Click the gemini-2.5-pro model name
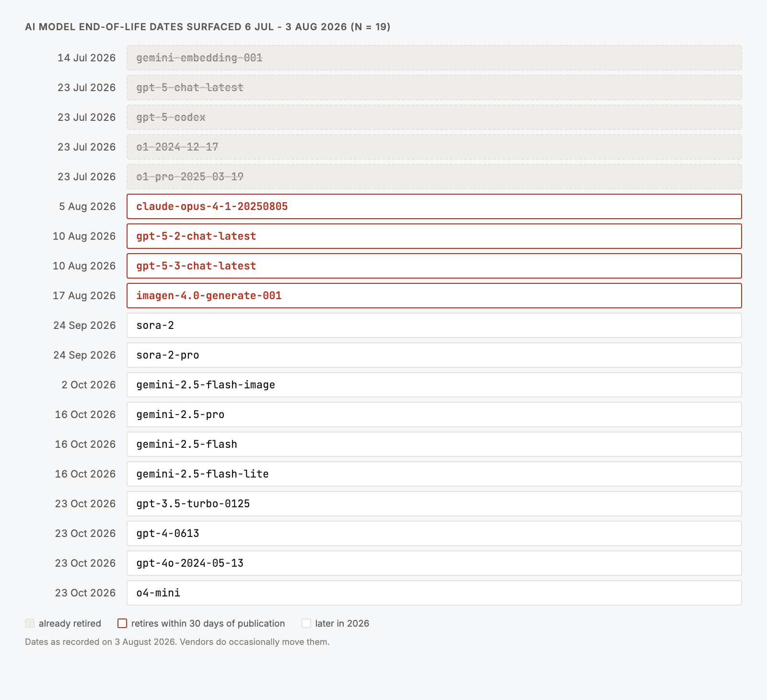 click(180, 415)
